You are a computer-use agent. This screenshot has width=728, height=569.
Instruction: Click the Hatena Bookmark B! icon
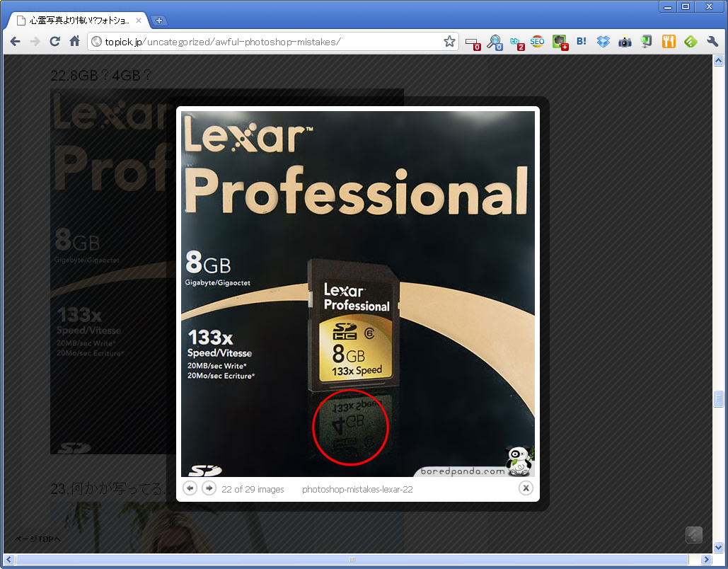[x=582, y=42]
